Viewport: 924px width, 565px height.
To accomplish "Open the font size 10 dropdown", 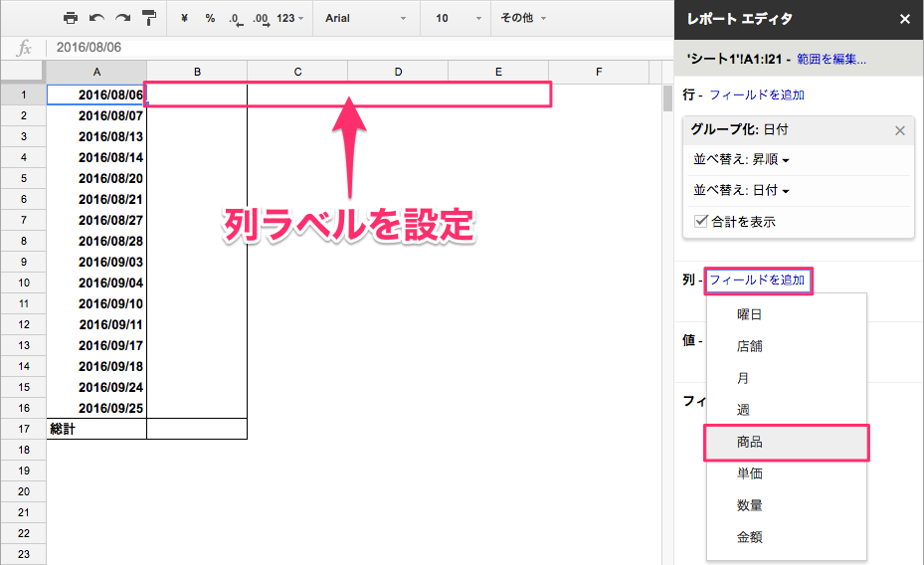I will 458,18.
